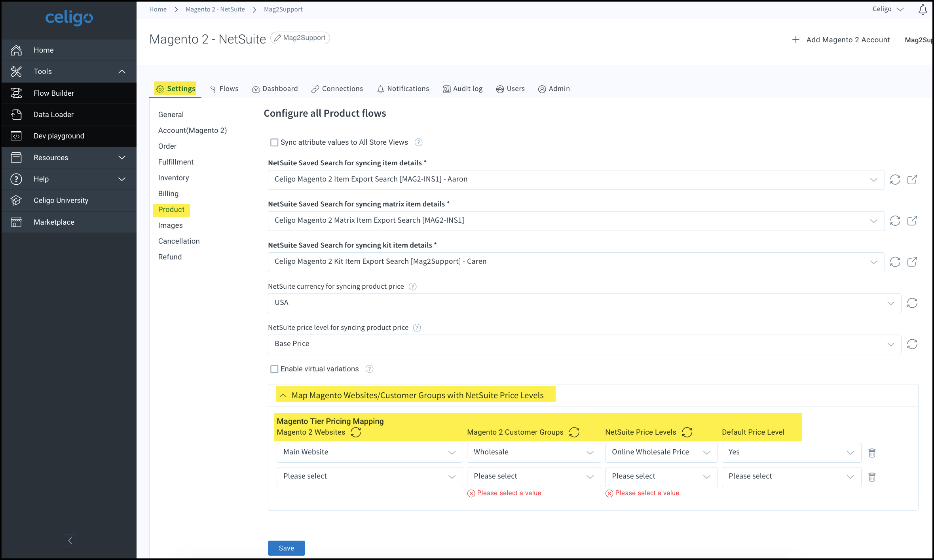Open matrix item saved search in new window

point(912,221)
